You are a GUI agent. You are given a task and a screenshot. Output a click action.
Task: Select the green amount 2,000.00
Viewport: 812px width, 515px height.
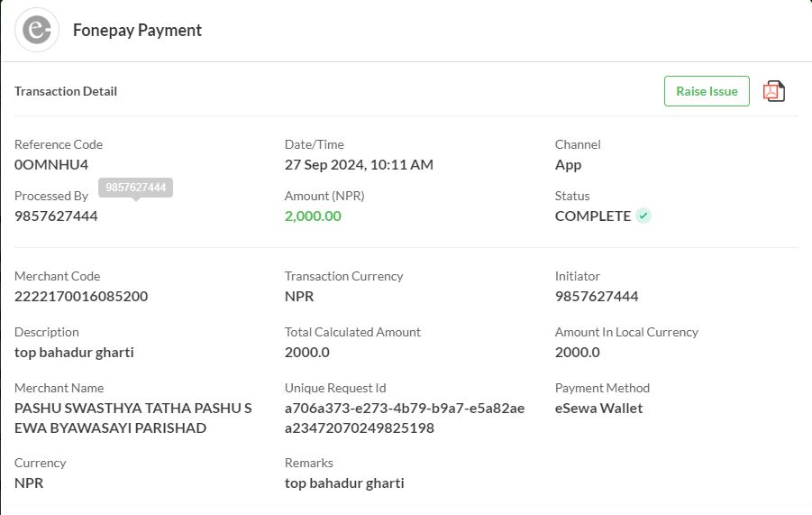click(313, 216)
